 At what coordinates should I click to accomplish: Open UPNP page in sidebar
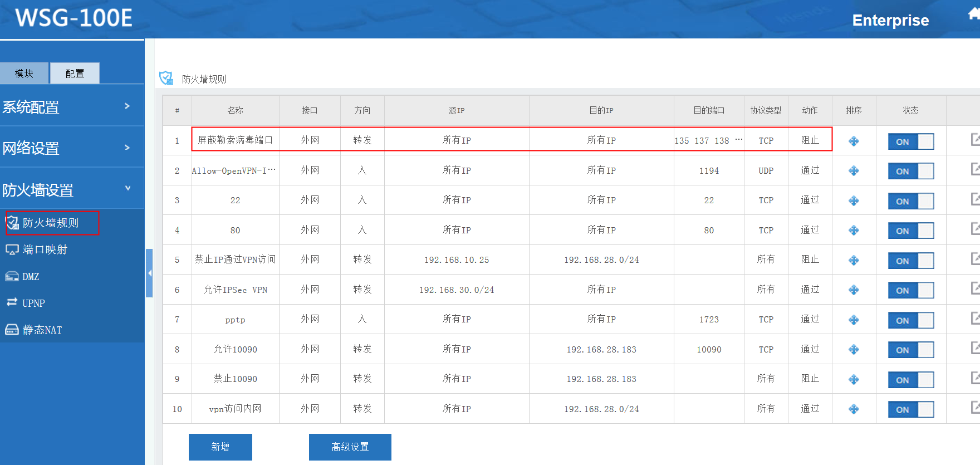click(x=33, y=304)
